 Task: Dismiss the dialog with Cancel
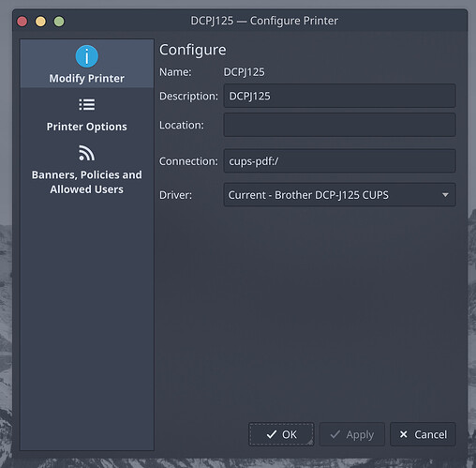pos(423,434)
